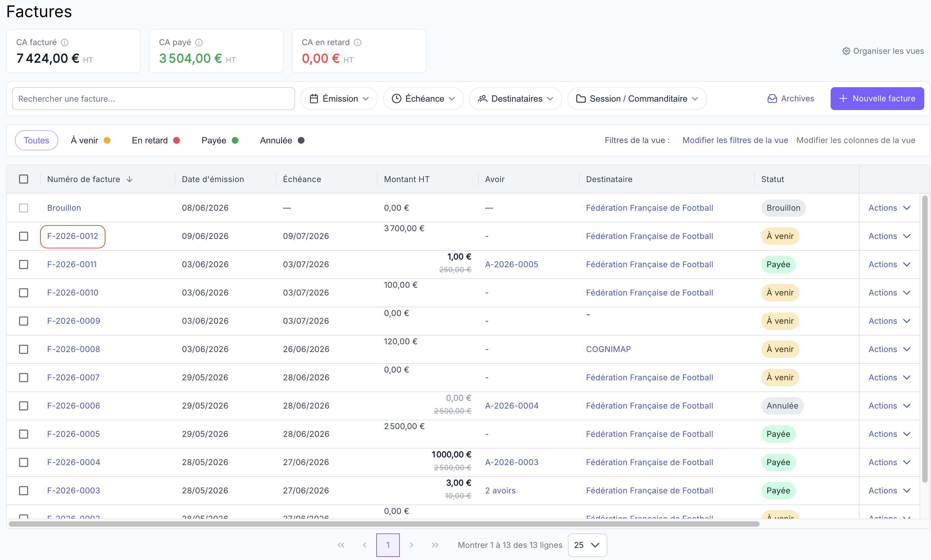Expand Actions menu for F-2026-0012

pos(890,236)
